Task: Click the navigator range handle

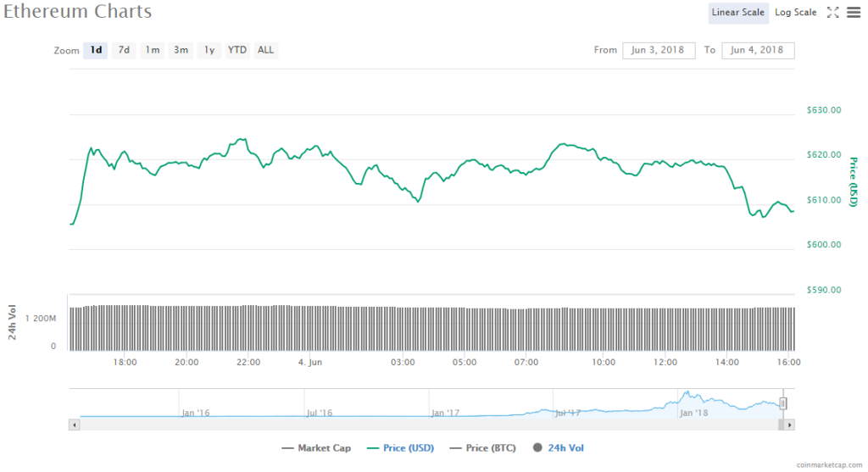Action: tap(783, 403)
